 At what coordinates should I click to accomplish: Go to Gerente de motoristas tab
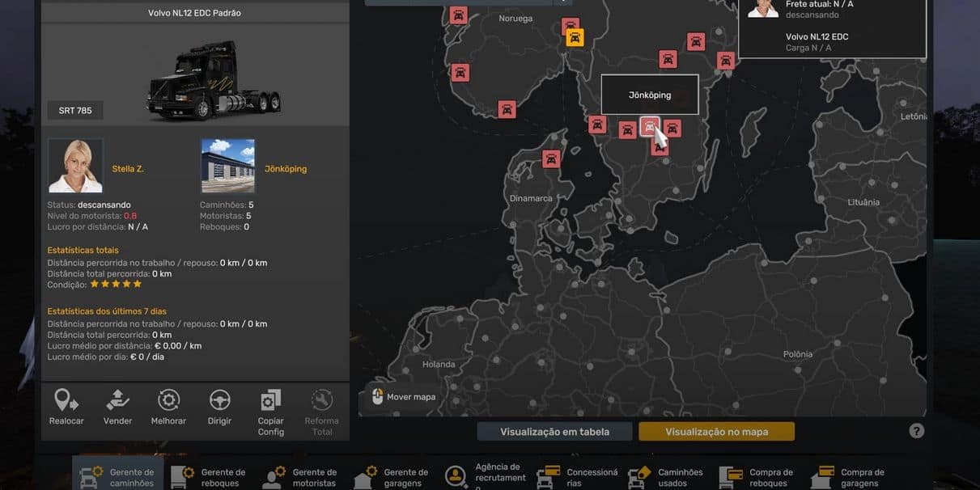pyautogui.click(x=300, y=477)
